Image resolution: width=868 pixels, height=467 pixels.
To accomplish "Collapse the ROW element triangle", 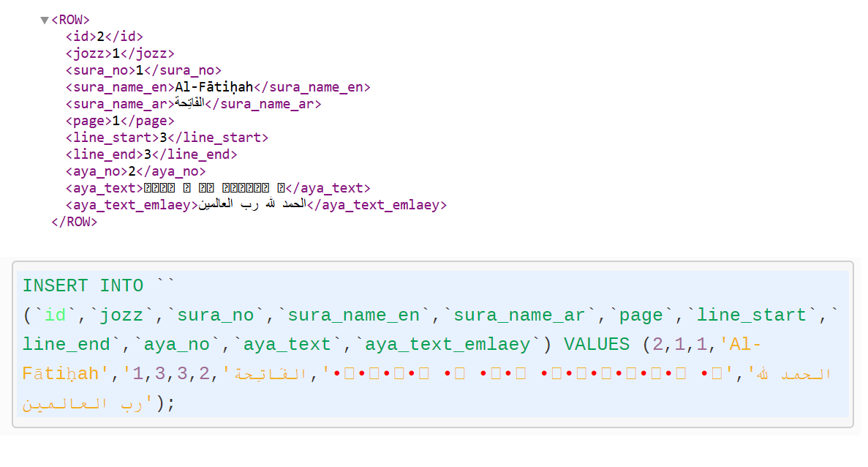I will pyautogui.click(x=45, y=20).
